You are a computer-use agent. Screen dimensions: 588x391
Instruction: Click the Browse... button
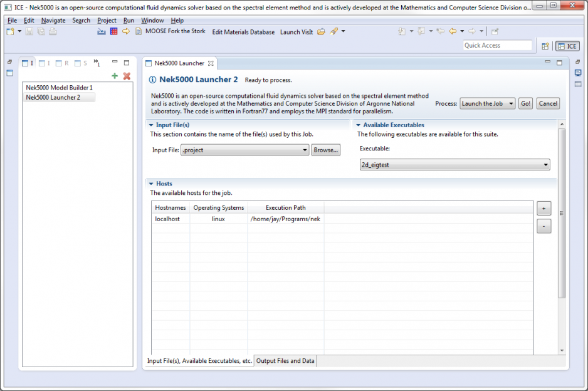point(326,150)
